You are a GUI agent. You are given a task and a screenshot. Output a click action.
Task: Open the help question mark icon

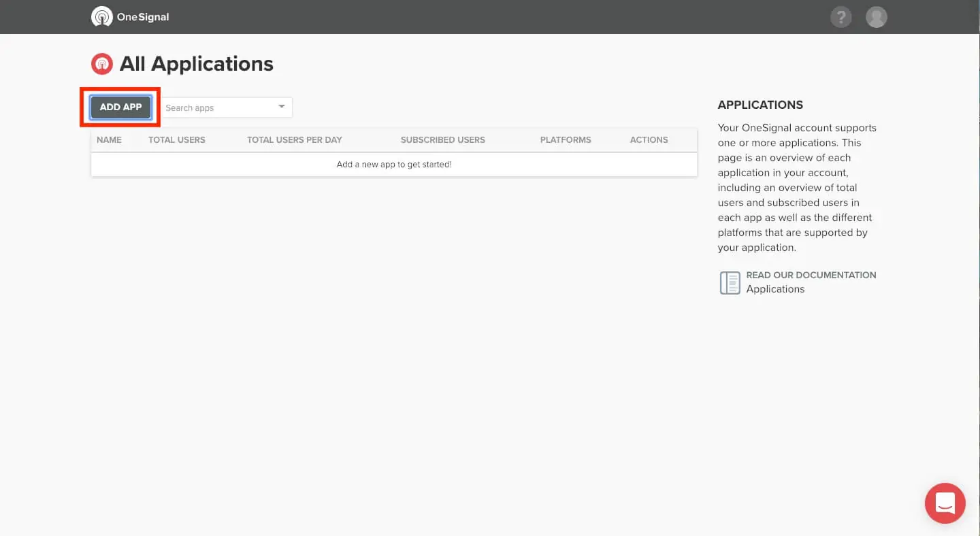(841, 17)
